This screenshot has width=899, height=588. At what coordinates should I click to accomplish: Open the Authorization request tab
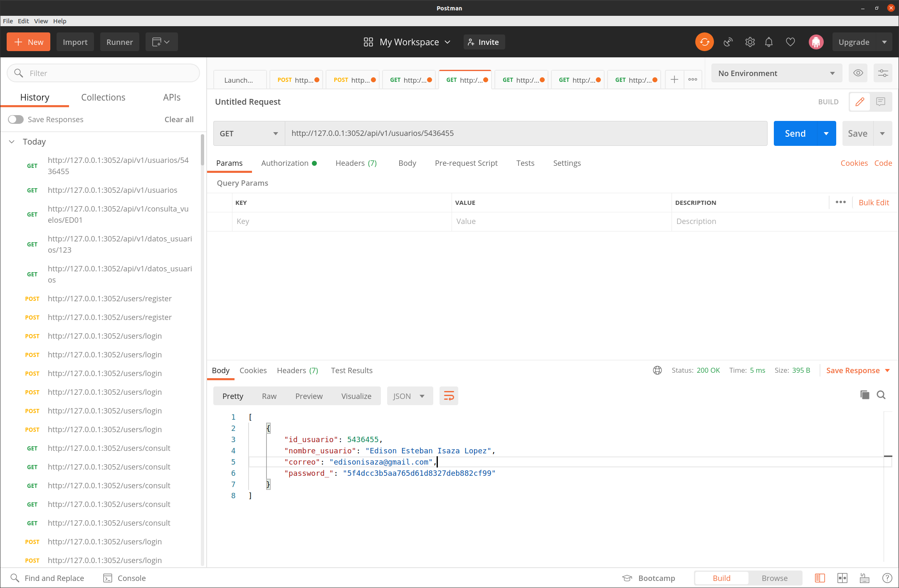[289, 163]
